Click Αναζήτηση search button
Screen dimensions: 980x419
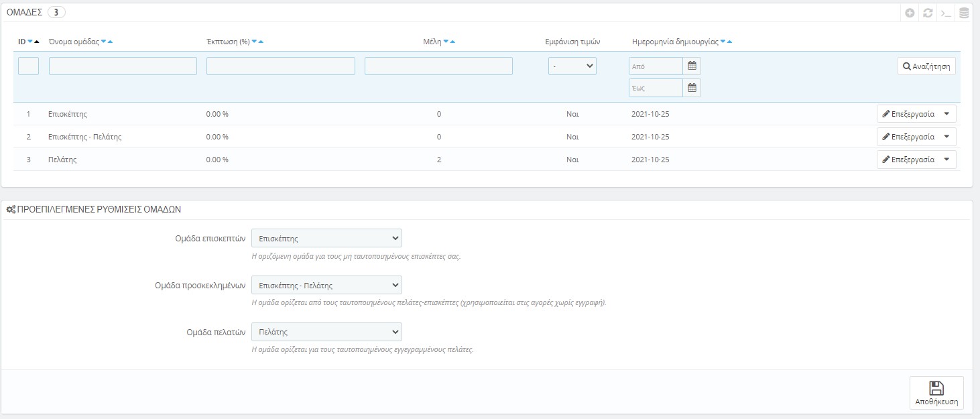coord(926,66)
